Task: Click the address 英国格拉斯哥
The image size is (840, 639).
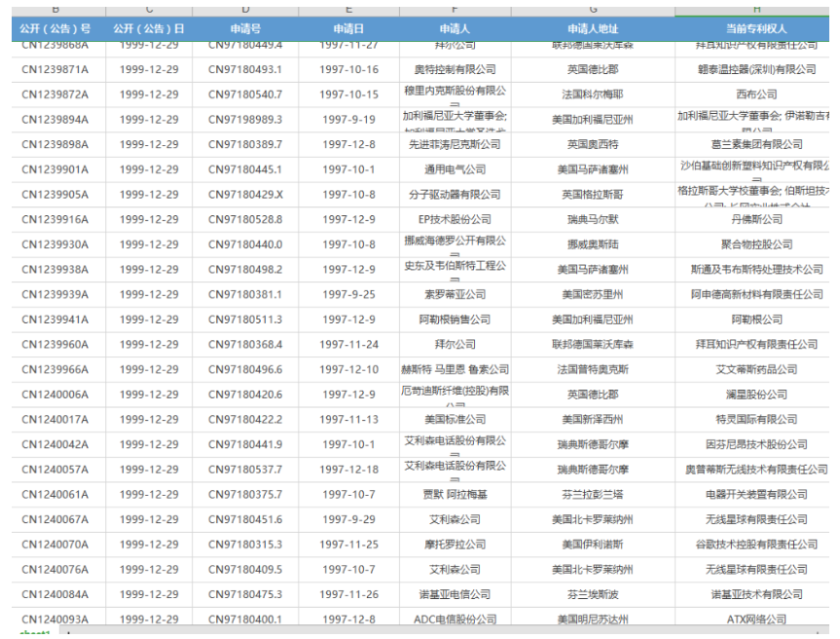Action: tap(593, 195)
